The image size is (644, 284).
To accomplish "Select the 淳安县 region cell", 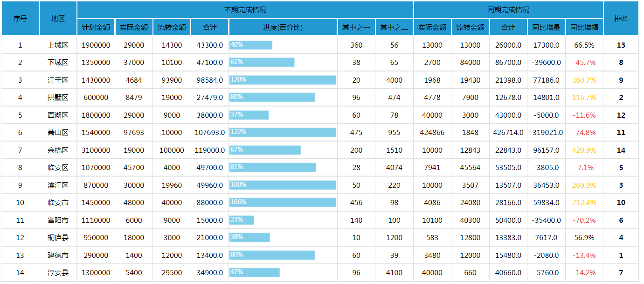I will [x=58, y=273].
